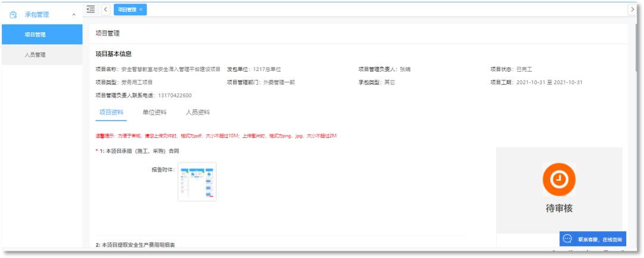Select the 项目管理 page tab at top
The width and height of the screenshot is (644, 258).
(x=126, y=10)
